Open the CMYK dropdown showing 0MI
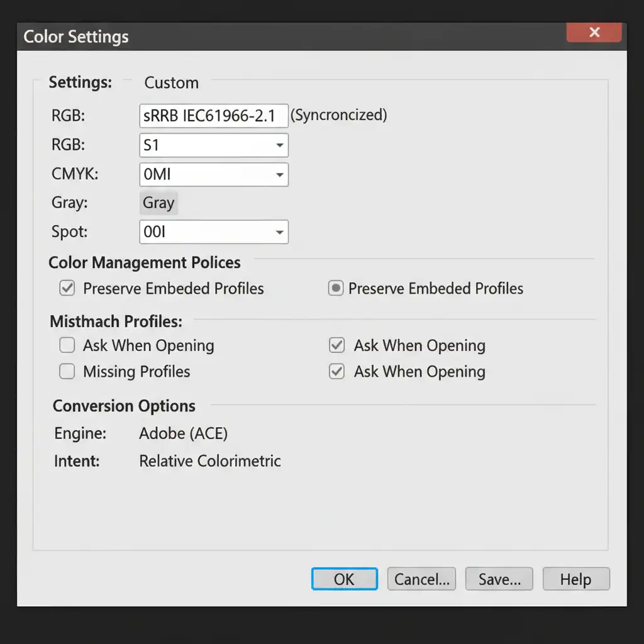This screenshot has height=644, width=644. pyautogui.click(x=279, y=175)
